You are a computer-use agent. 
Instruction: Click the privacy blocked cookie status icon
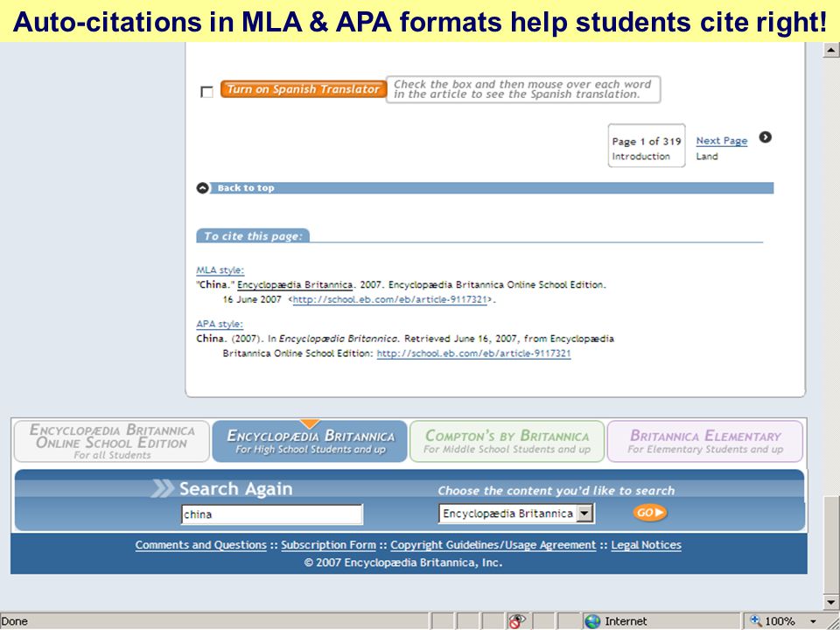516,621
